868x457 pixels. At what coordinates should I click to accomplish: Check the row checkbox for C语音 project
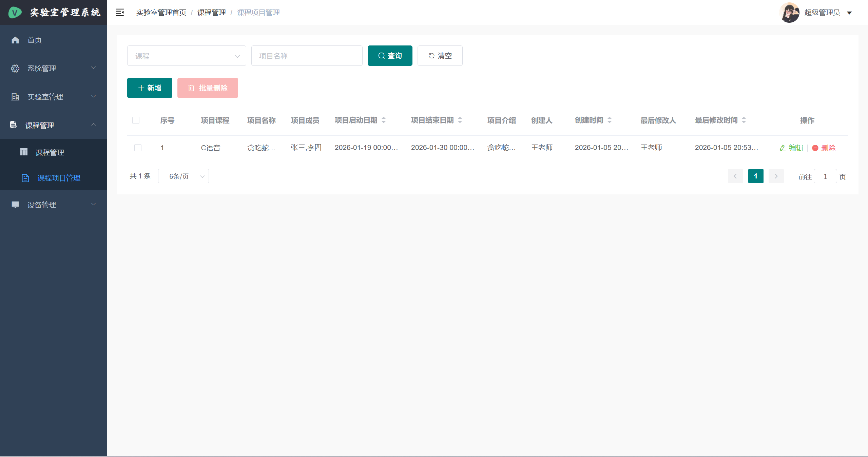[138, 148]
